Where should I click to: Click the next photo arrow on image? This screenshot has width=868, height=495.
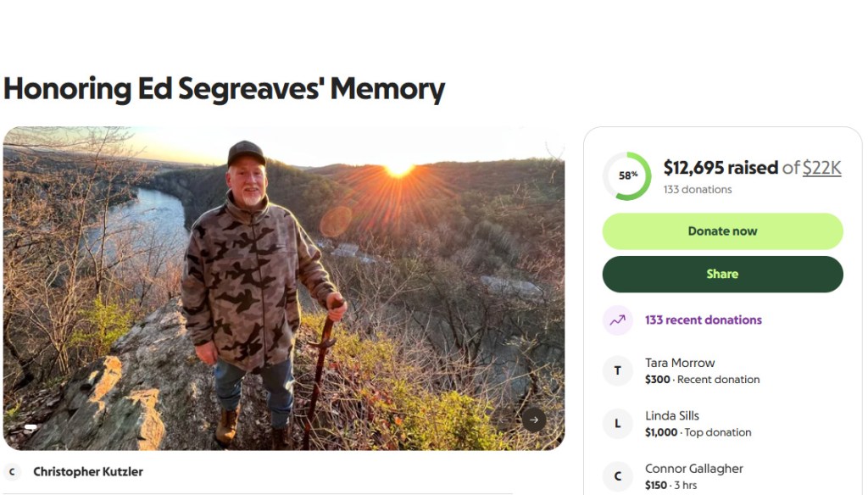tap(533, 420)
